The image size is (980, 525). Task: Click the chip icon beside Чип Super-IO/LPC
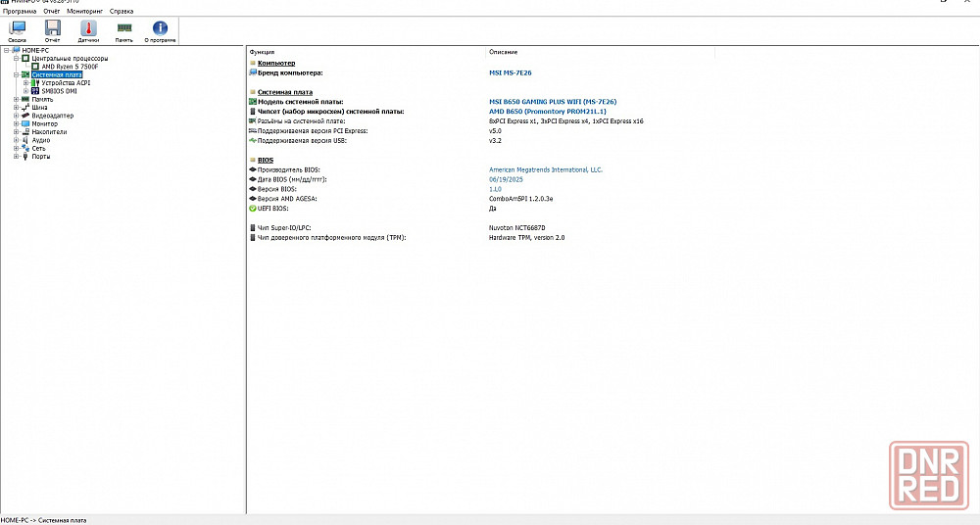point(253,228)
